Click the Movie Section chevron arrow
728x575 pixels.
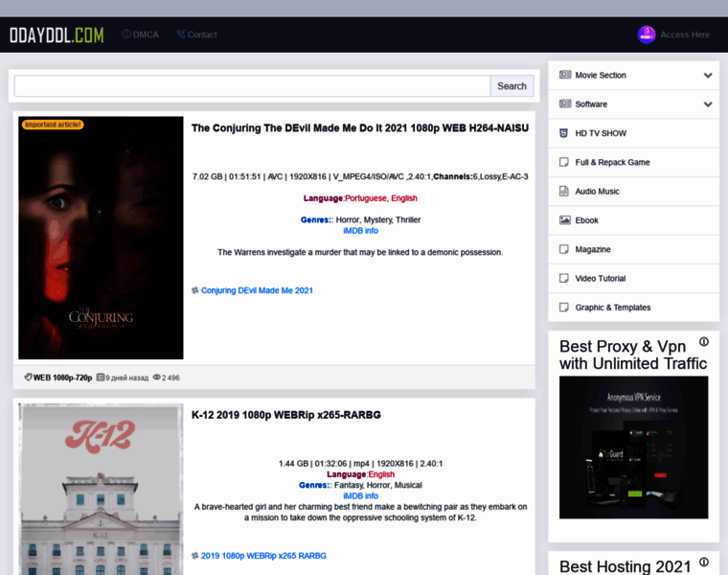pyautogui.click(x=708, y=76)
